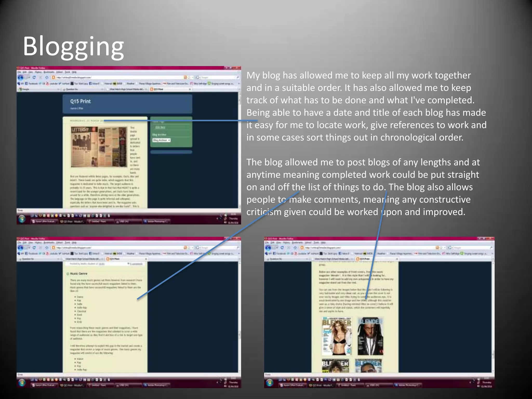Click the reload icon in the Q15 Print header browser

point(34,77)
